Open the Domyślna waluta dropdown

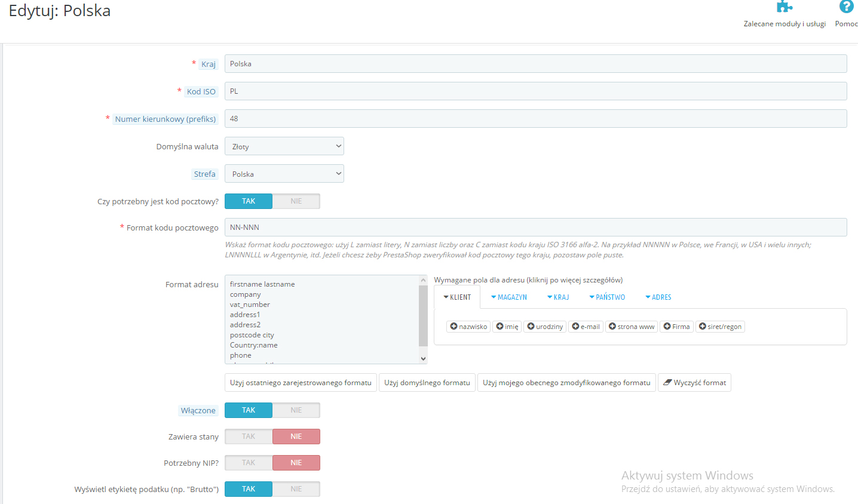tap(284, 146)
